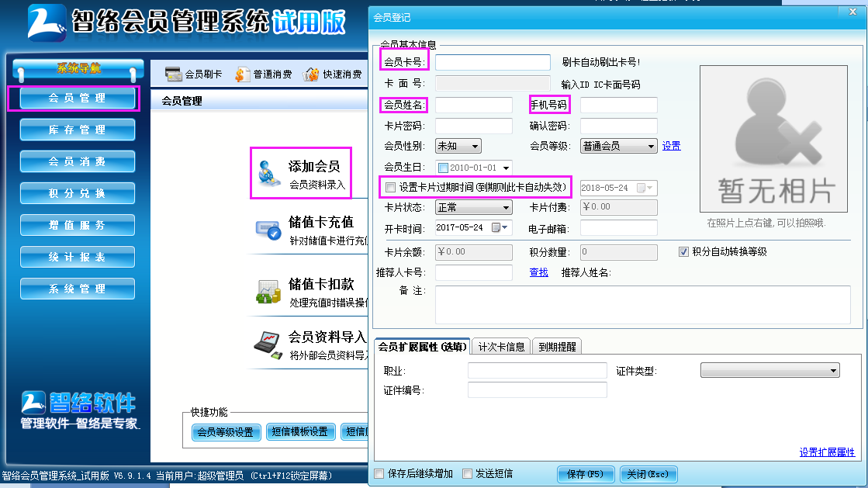Open the 到期提醒 tab

coord(556,347)
